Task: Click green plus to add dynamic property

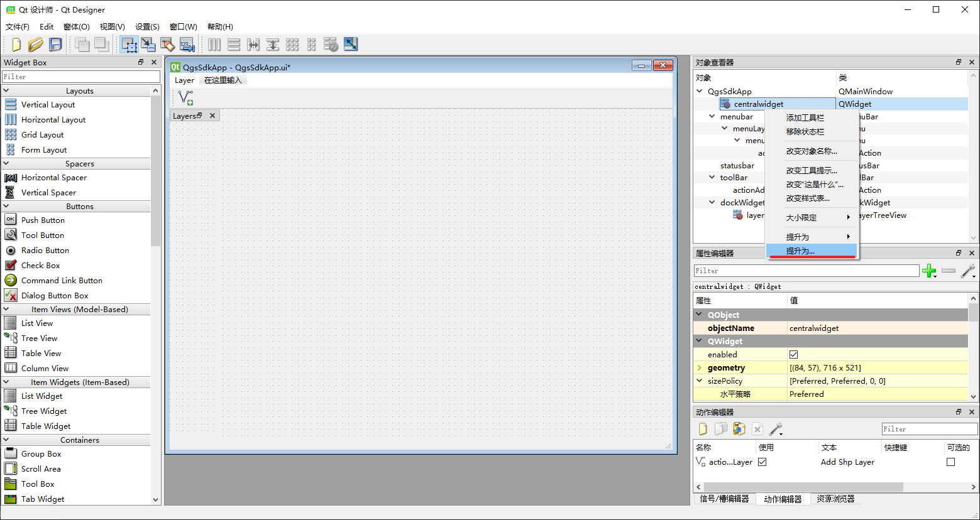Action: pyautogui.click(x=928, y=271)
